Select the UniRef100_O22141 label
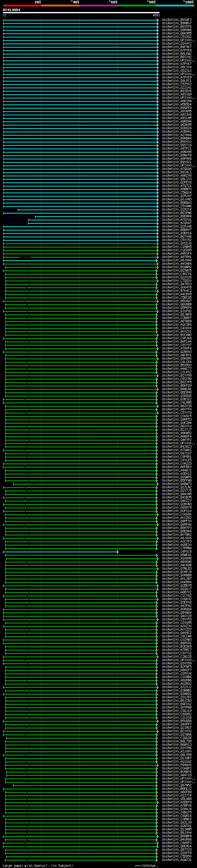This screenshot has width=197, height=868. coord(176,88)
